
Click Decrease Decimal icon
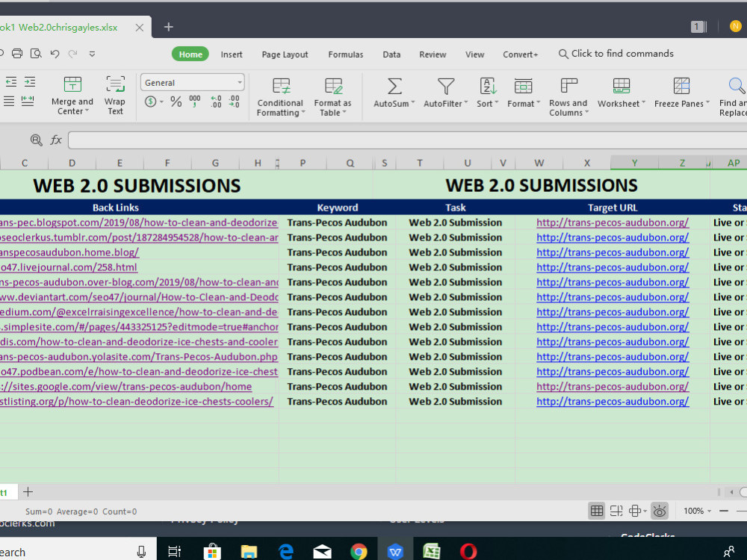[234, 102]
